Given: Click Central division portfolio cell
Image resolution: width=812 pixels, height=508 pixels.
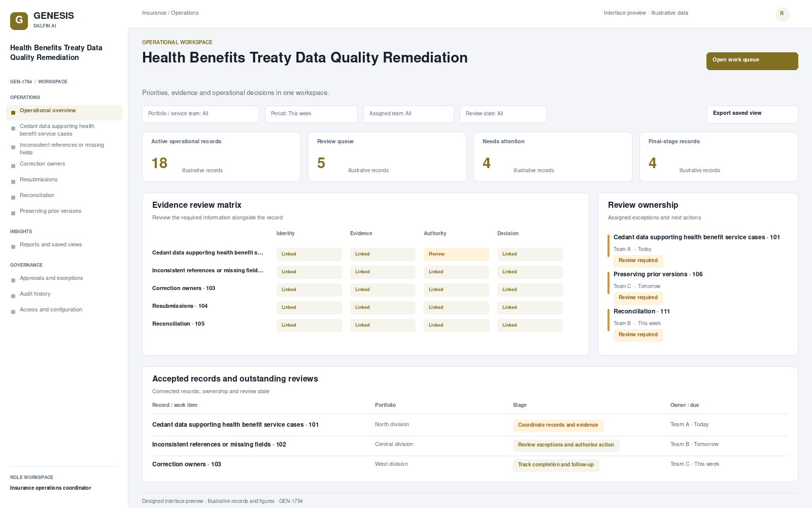Looking at the screenshot, I should tap(394, 444).
